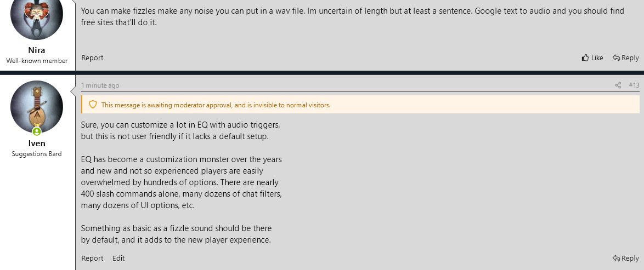Report Iven's post awaiting approval
This screenshot has height=270, width=644.
click(x=92, y=258)
